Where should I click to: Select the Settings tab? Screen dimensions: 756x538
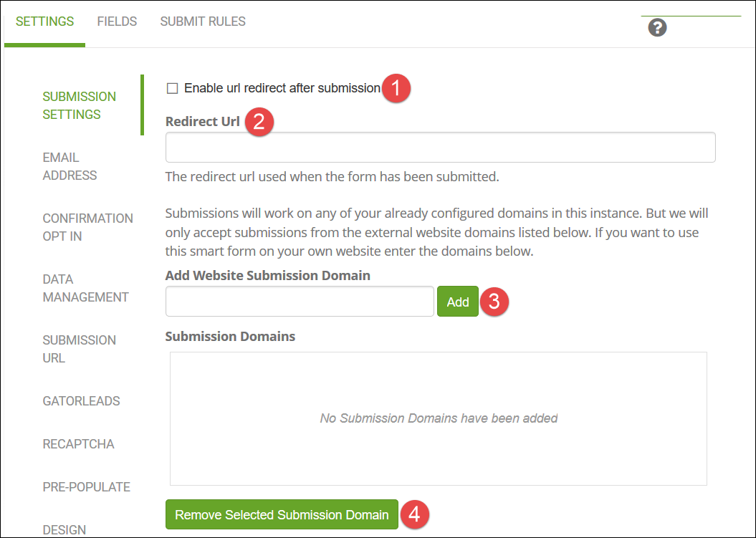click(44, 21)
